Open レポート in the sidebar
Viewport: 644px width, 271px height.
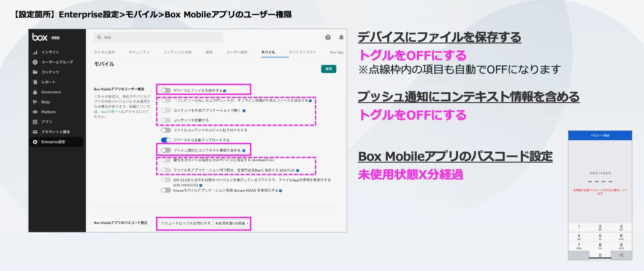click(x=44, y=82)
